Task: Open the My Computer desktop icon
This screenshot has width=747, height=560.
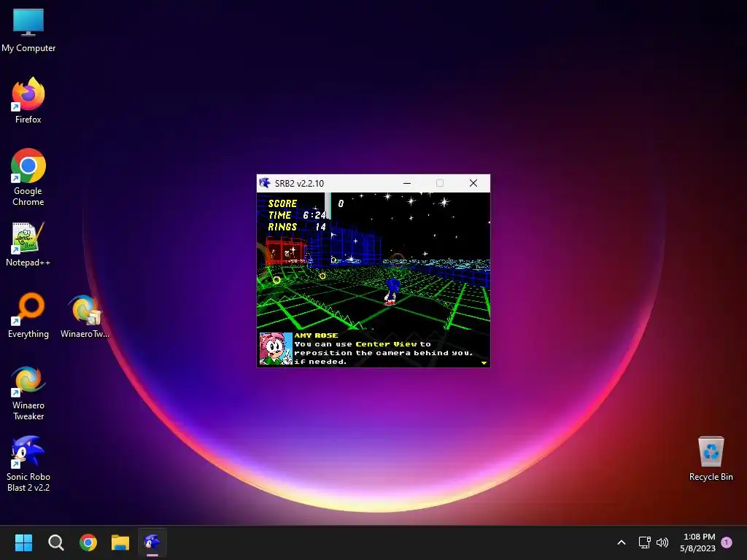Action: coord(28,30)
